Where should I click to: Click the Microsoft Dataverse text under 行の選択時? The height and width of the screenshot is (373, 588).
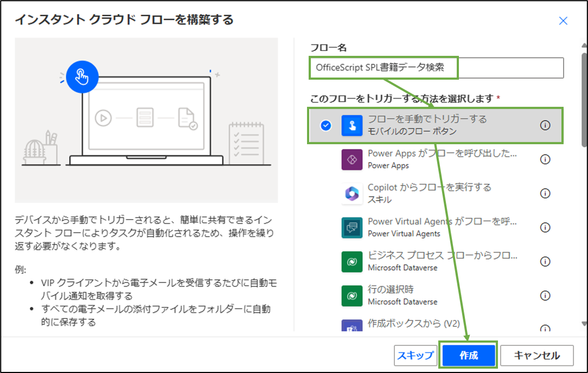(402, 302)
